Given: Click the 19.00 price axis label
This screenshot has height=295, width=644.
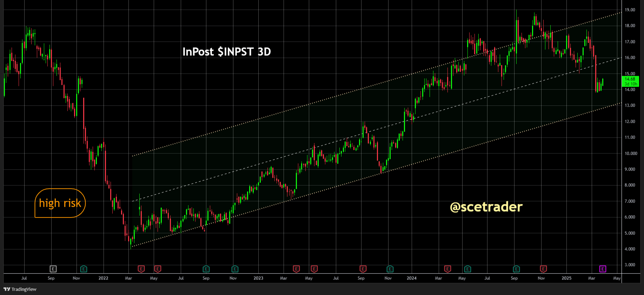Looking at the screenshot, I should 630,10.
